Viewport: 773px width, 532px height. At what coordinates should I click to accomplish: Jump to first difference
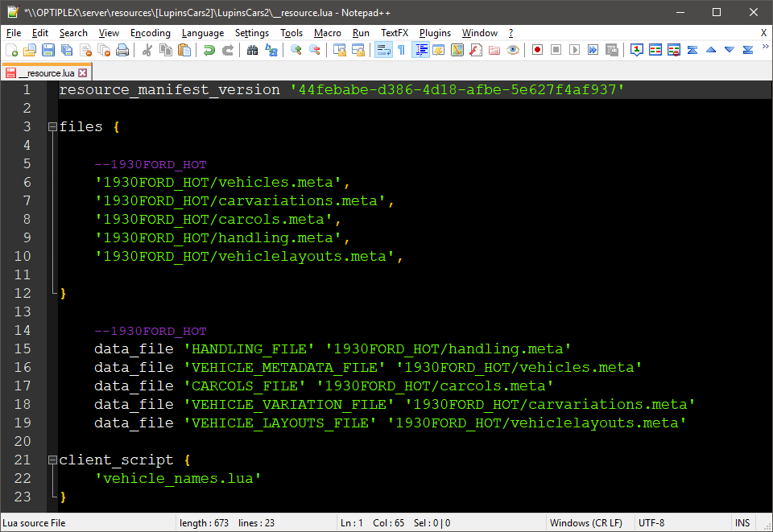(x=692, y=50)
